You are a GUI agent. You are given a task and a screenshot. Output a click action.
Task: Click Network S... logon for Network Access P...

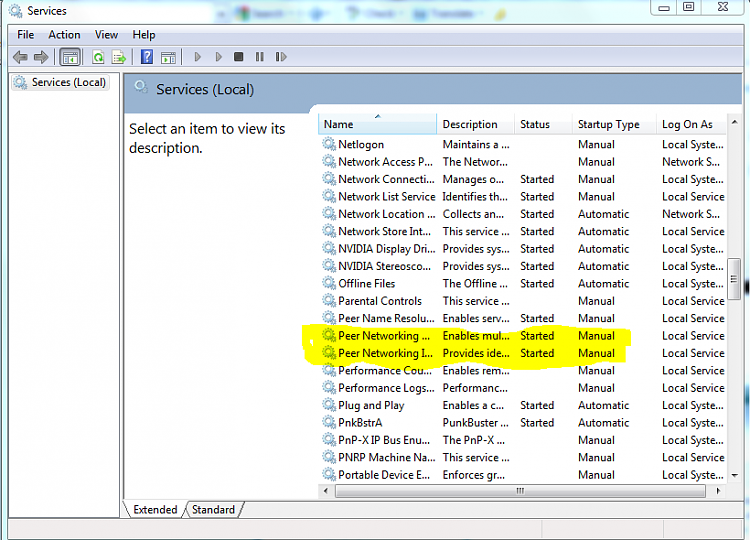click(691, 162)
